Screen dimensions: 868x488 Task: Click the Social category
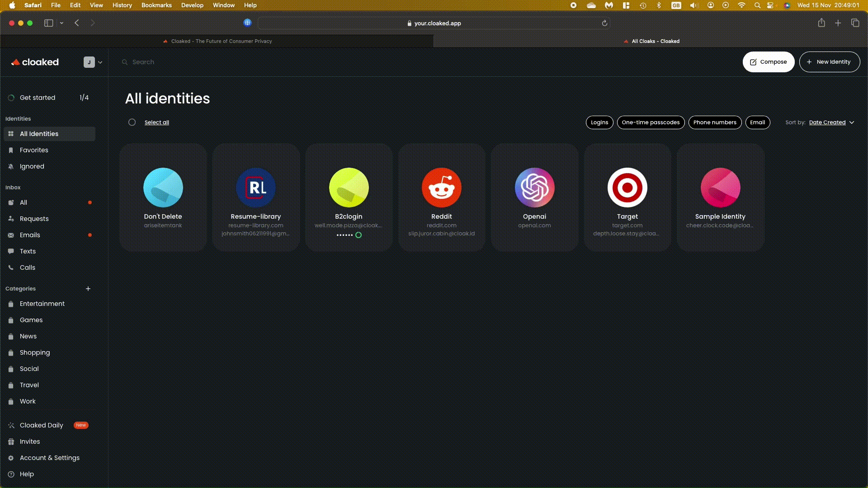coord(49,369)
